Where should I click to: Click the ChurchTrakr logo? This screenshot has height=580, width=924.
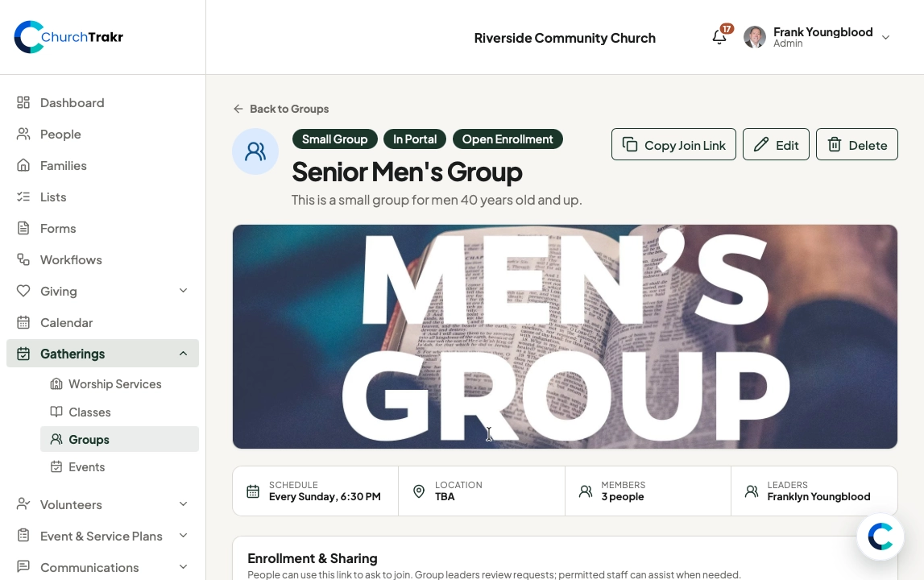(x=68, y=37)
